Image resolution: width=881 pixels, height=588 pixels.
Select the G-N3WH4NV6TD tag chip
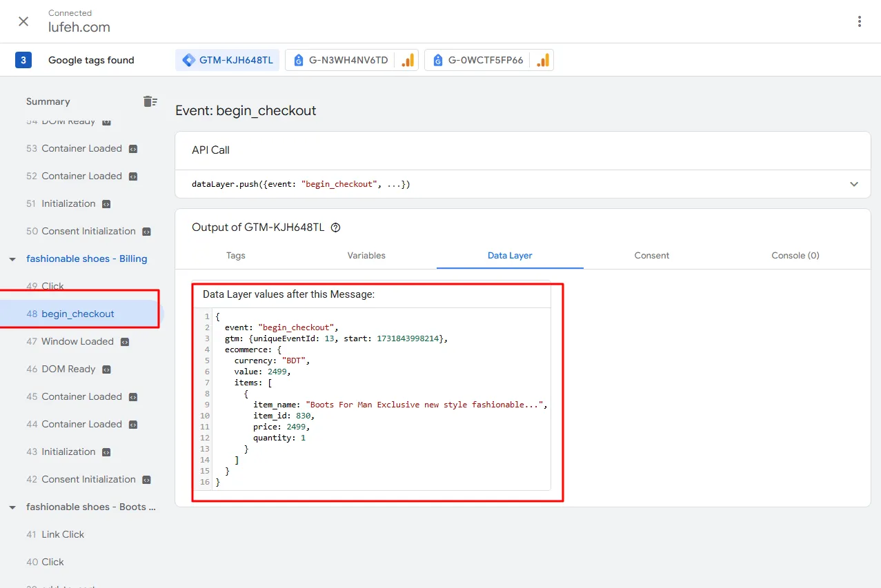[x=351, y=60]
